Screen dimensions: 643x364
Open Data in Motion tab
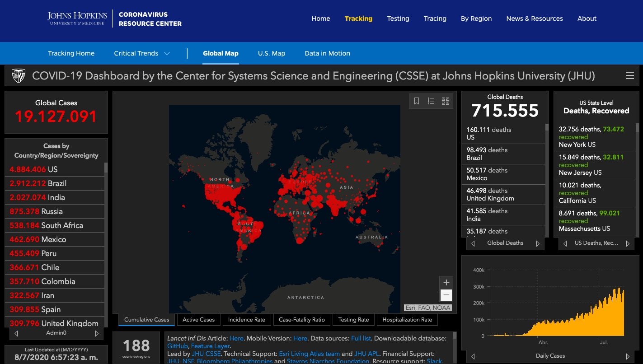coord(328,53)
